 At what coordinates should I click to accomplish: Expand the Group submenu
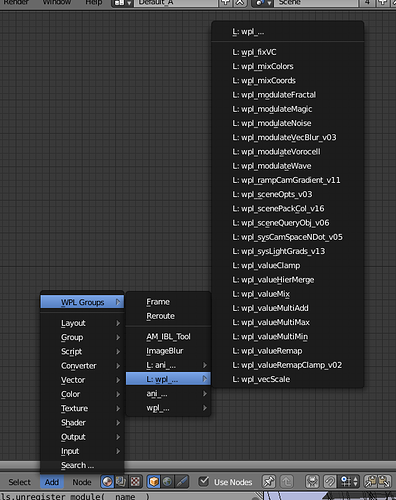tap(82, 337)
